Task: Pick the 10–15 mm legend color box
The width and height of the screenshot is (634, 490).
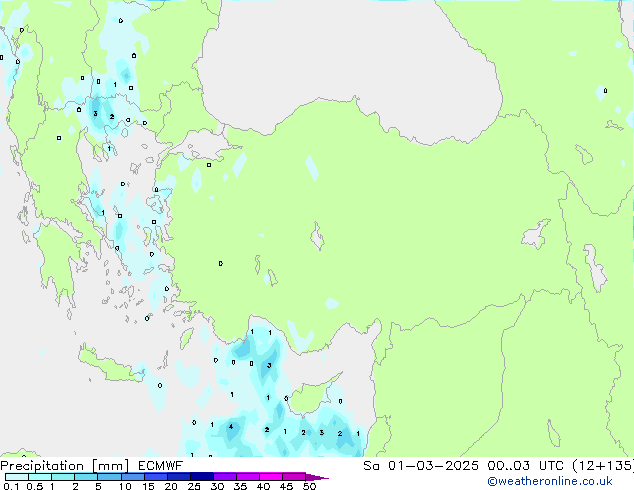Action: 132,477
